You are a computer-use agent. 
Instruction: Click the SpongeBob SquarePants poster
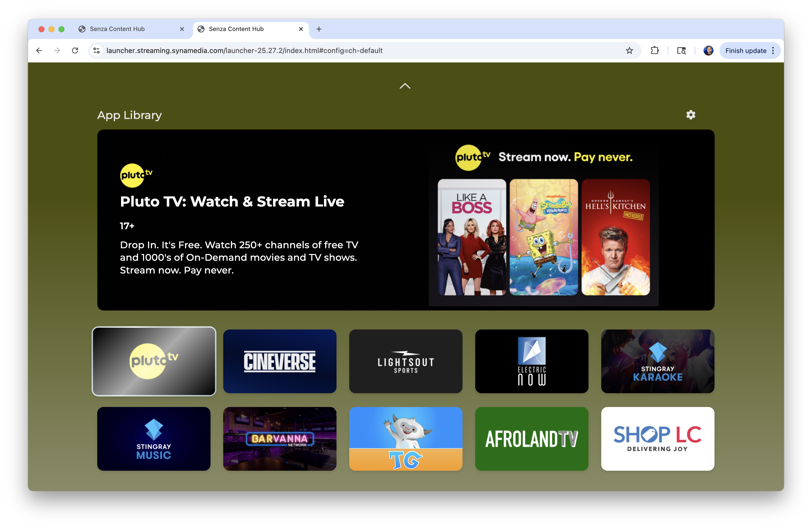[x=543, y=237]
